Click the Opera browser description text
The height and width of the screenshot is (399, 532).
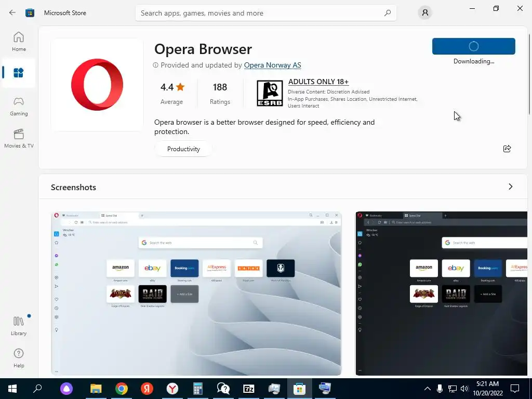tap(264, 127)
